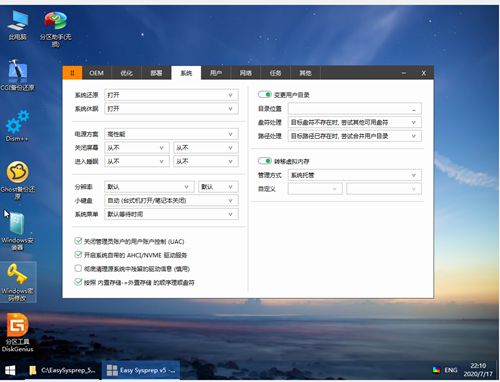Open the 系统还原 dropdown
The width and height of the screenshot is (500, 382).
171,95
